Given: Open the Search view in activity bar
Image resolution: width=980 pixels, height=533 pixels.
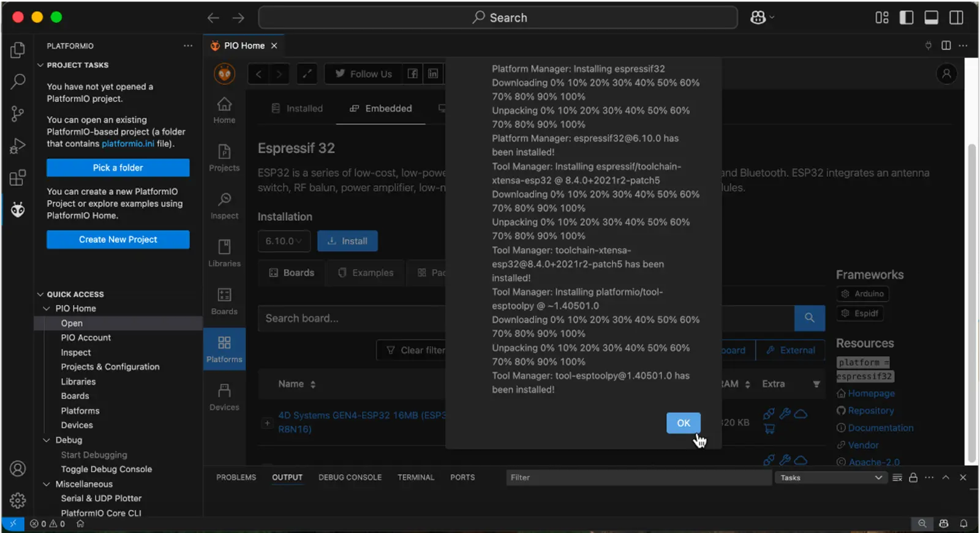Looking at the screenshot, I should 18,81.
